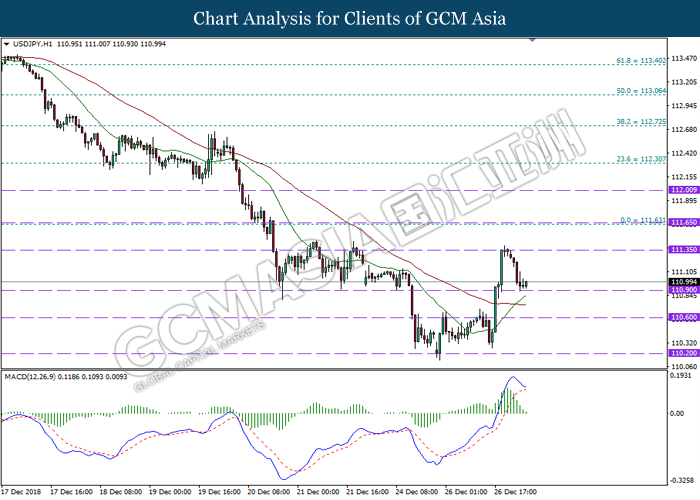Click the 21 Dec 16:00 time label
Screen dimensions: 700x500
point(367,492)
